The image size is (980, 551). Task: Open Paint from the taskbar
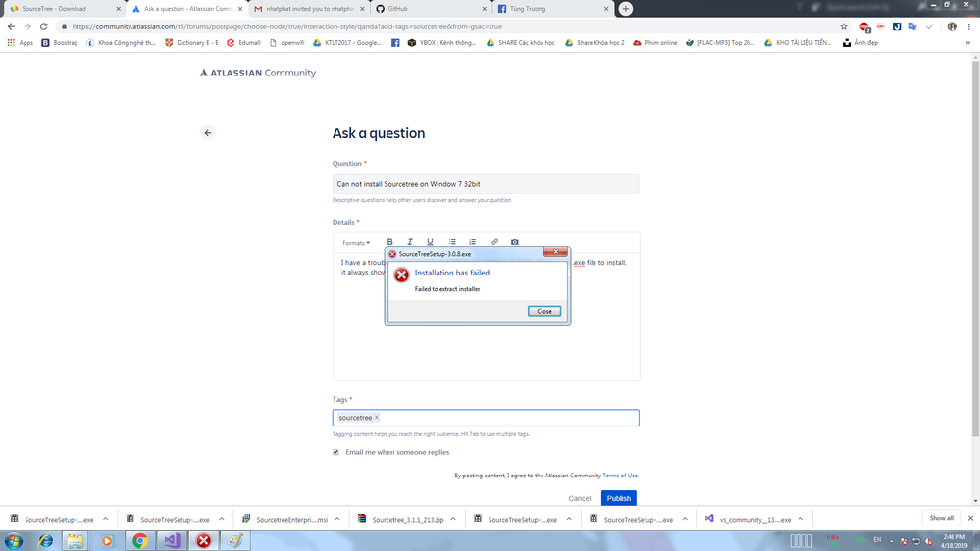tap(235, 541)
